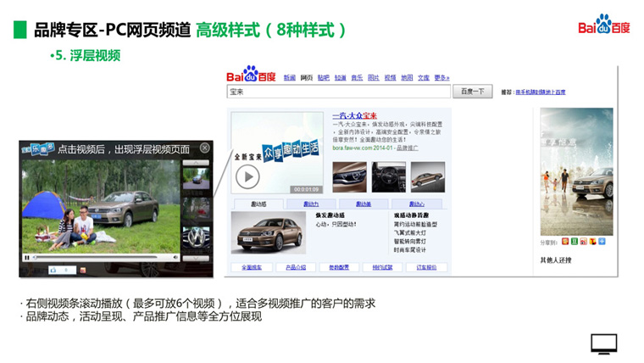Switch to the 趣动心 tab
The width and height of the screenshot is (644, 363).
(416, 204)
